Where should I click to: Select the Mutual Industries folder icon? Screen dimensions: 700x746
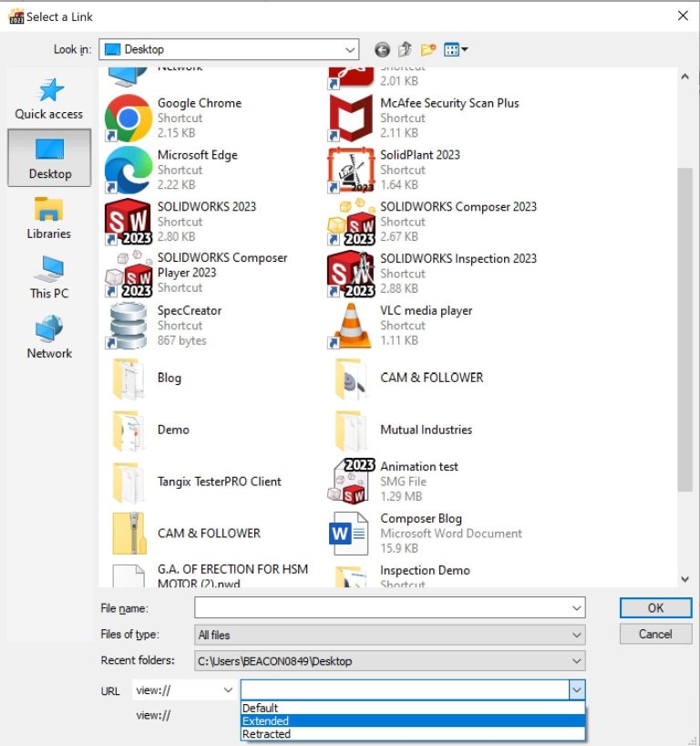pos(351,430)
